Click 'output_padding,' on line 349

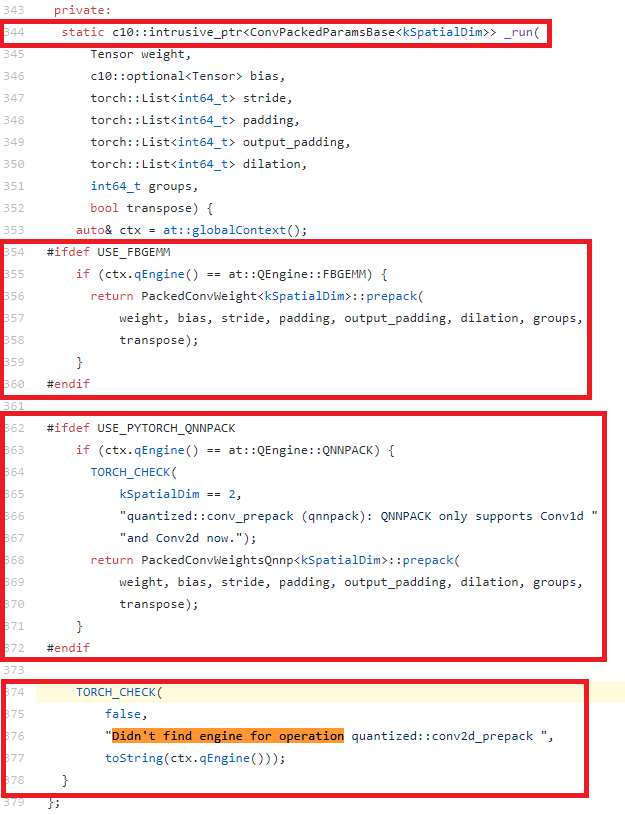pos(297,142)
